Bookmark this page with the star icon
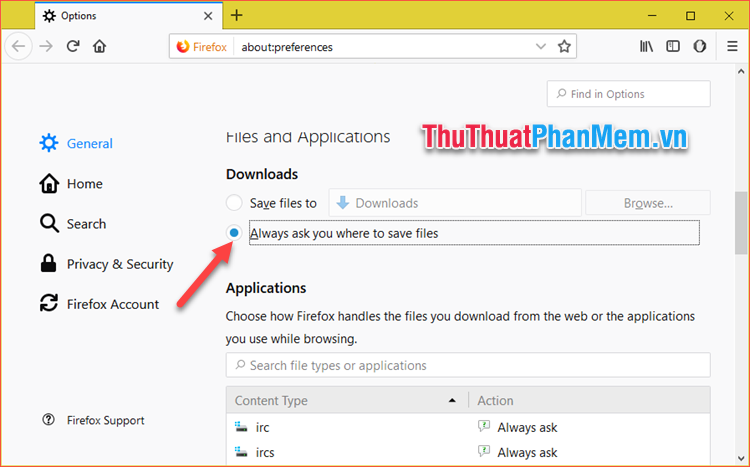750x467 pixels. pos(564,46)
